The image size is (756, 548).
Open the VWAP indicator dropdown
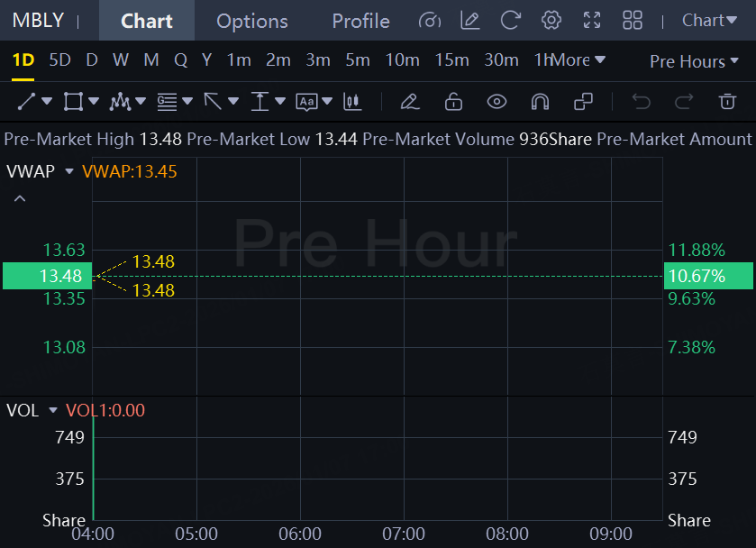69,171
